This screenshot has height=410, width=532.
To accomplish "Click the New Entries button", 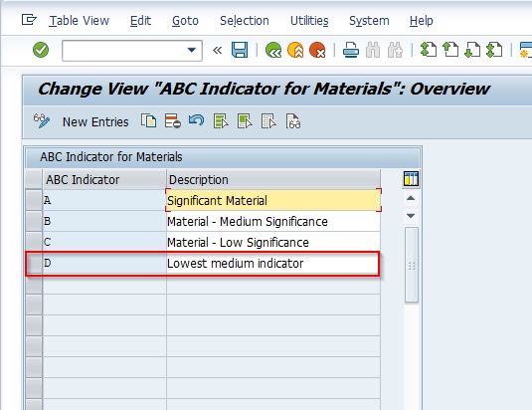I will pos(95,121).
